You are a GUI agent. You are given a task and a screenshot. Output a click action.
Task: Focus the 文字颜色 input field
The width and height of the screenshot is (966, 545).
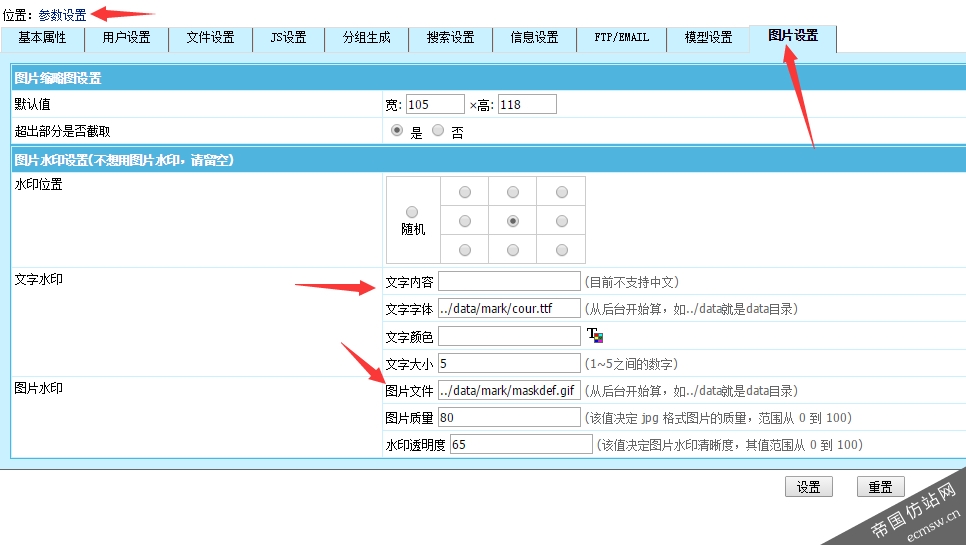tap(509, 336)
